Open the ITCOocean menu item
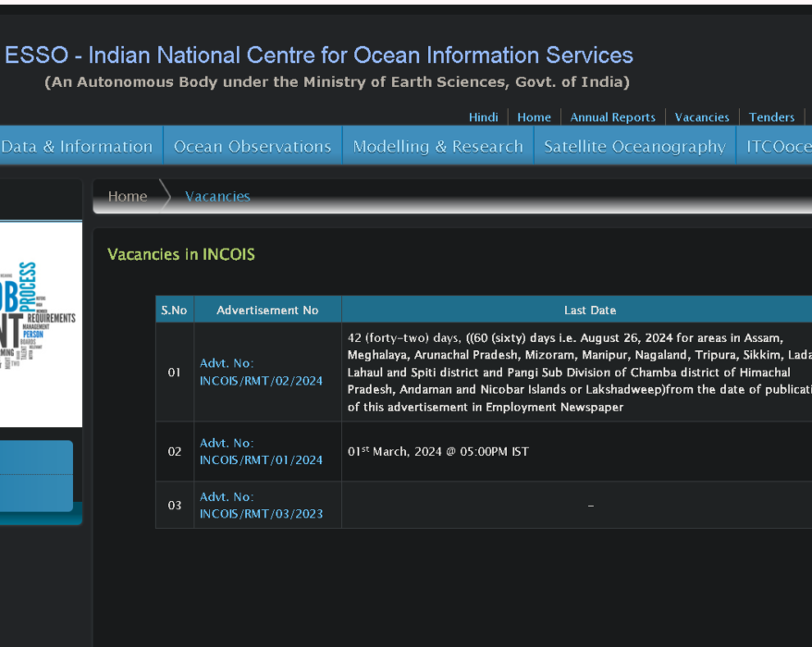 click(x=775, y=146)
